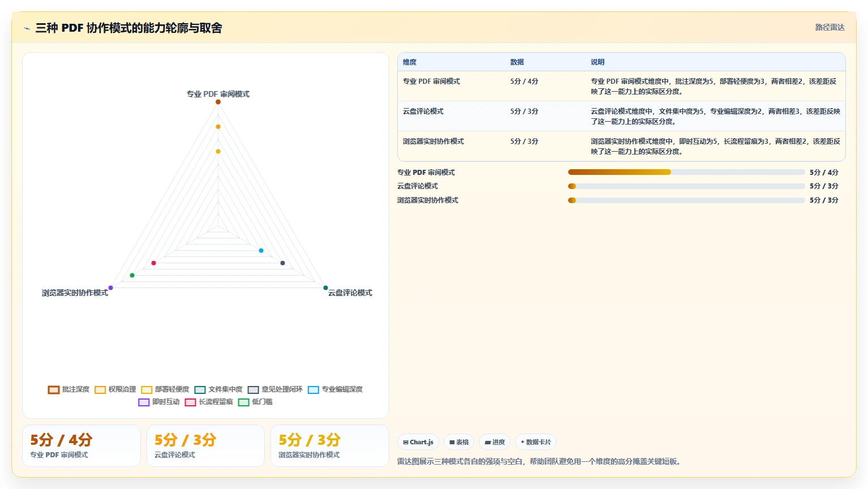
Task: Click the 5分 / 3分 value beside 云盘评论模式 bar
Action: 824,186
